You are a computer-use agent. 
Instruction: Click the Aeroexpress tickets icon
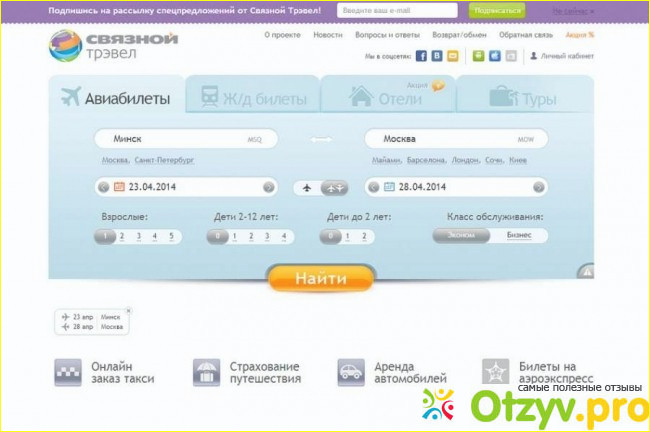click(x=495, y=373)
